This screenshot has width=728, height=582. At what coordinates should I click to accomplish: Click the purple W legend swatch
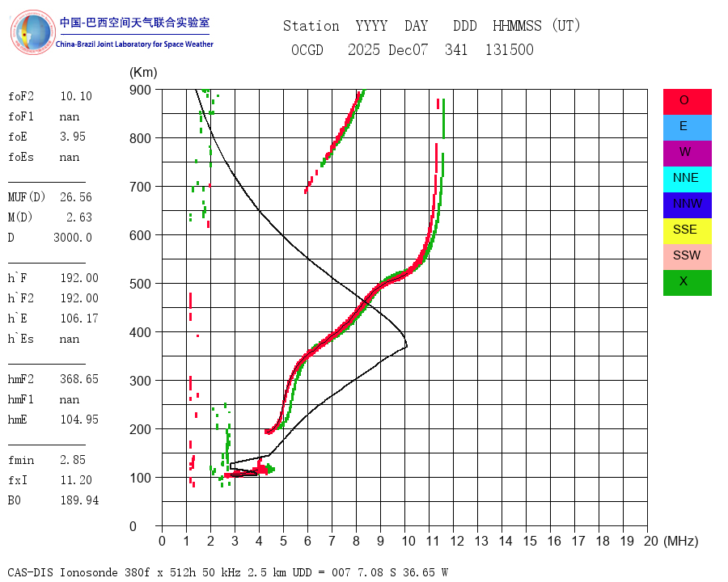point(687,153)
